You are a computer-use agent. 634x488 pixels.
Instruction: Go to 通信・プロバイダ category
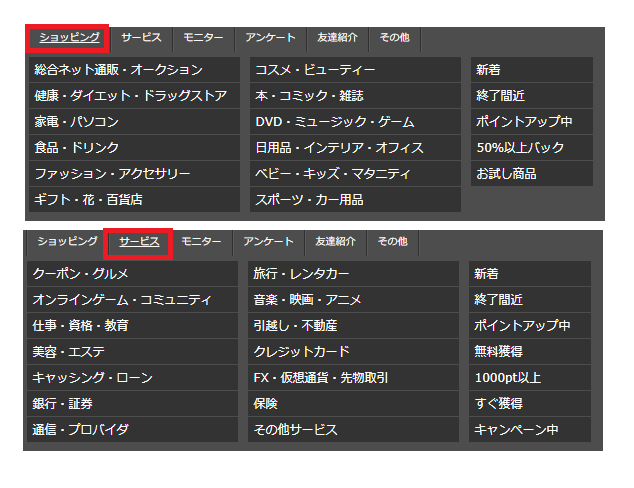[x=132, y=429]
